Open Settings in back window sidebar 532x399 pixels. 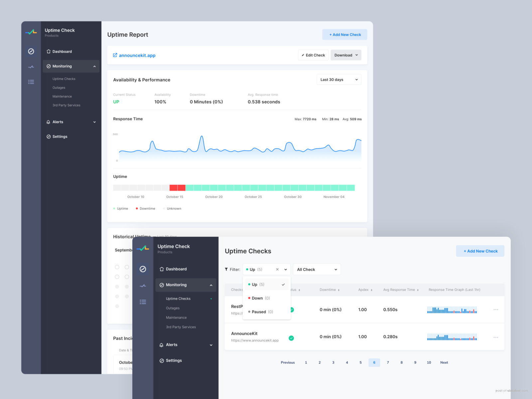tap(57, 137)
